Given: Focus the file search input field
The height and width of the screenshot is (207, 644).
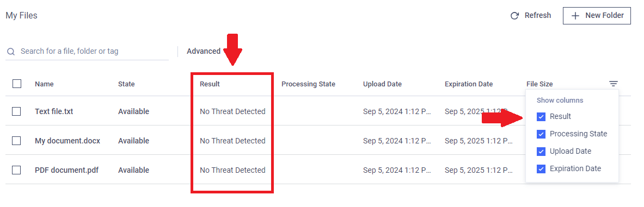Looking at the screenshot, I should click(87, 51).
